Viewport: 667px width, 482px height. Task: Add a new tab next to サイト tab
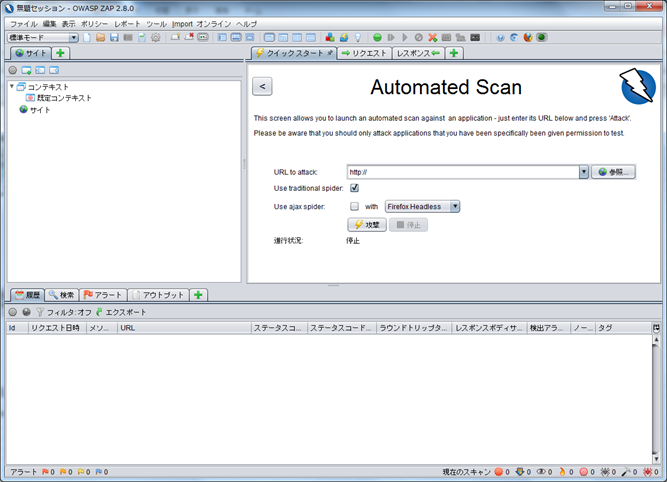60,53
